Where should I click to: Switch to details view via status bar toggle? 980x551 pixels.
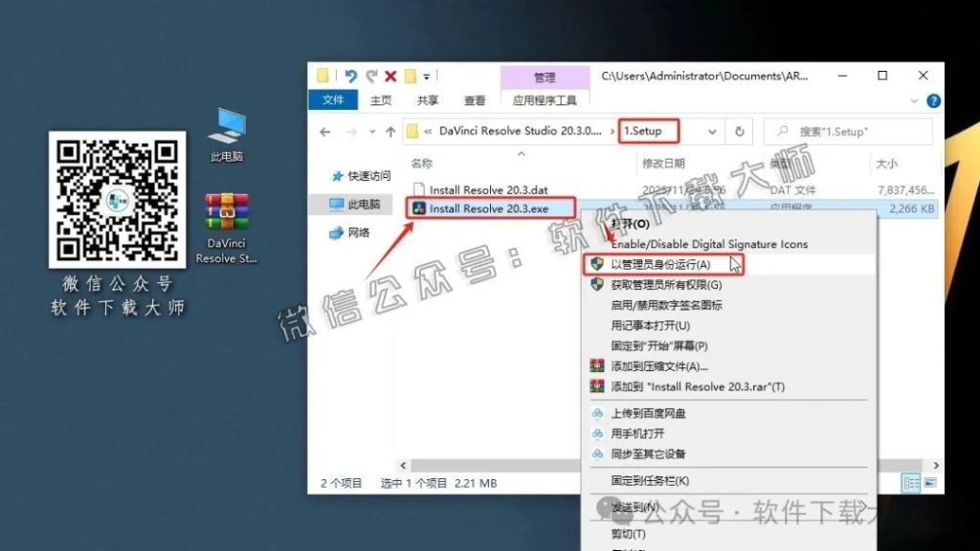point(910,483)
